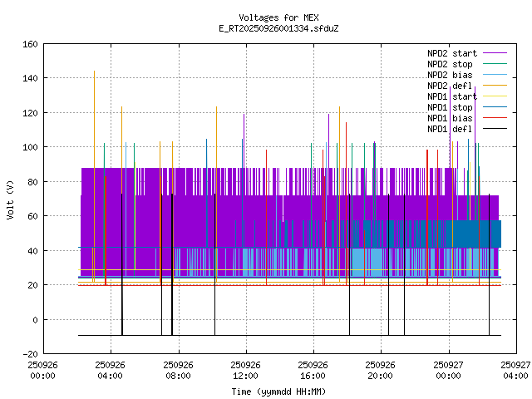Click the NPD2 defl orange legend line
Screen dimensions: 532x399
click(493, 86)
